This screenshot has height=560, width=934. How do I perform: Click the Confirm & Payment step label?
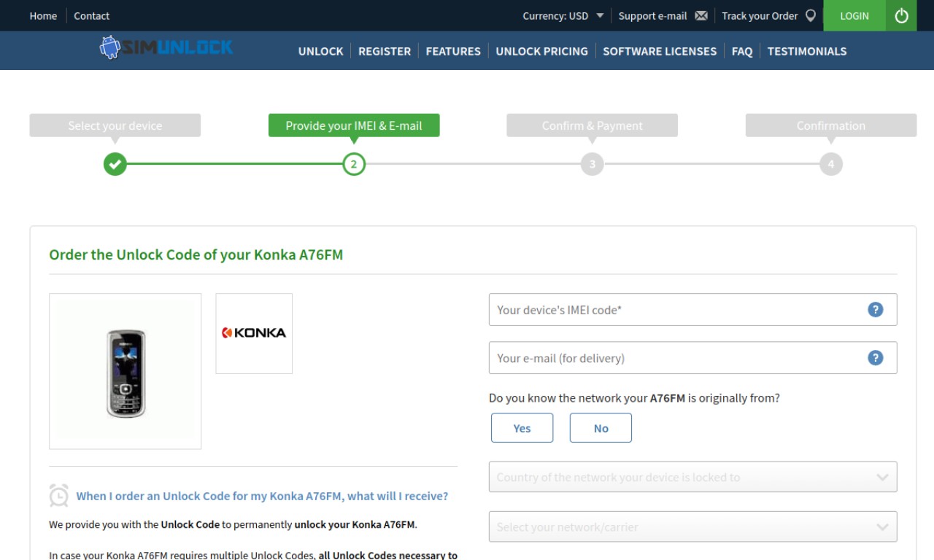tap(593, 125)
